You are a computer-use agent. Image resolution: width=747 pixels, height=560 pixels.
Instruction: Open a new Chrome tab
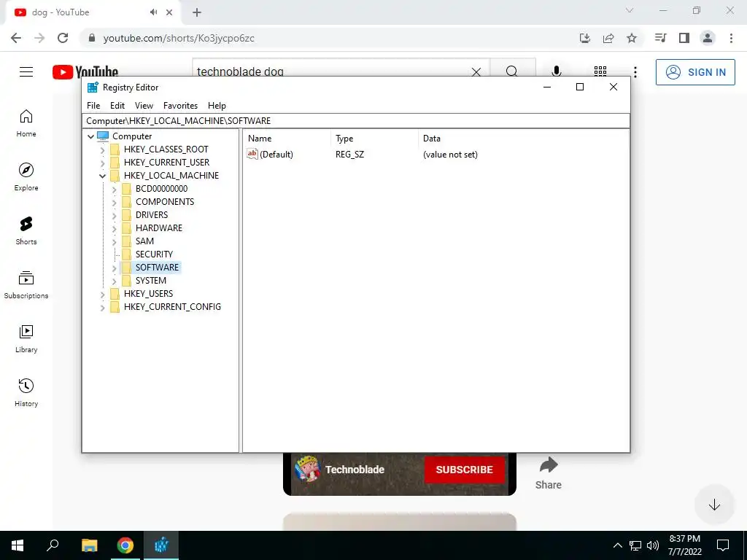(x=197, y=12)
